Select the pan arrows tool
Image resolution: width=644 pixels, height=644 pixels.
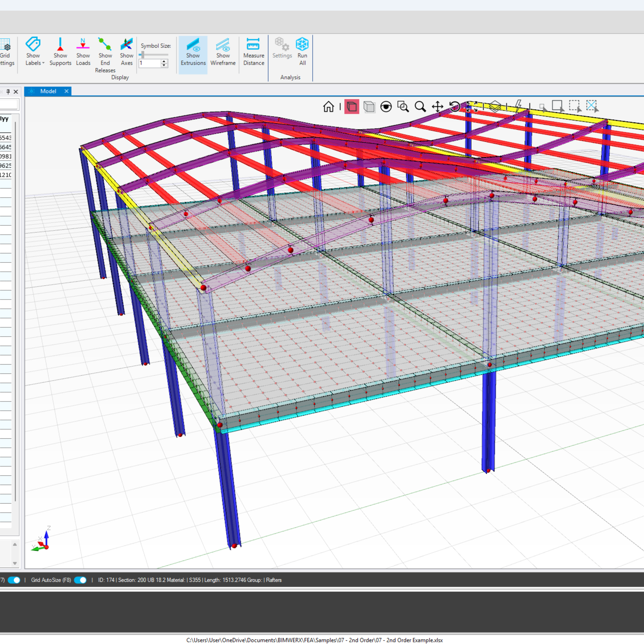tap(437, 107)
